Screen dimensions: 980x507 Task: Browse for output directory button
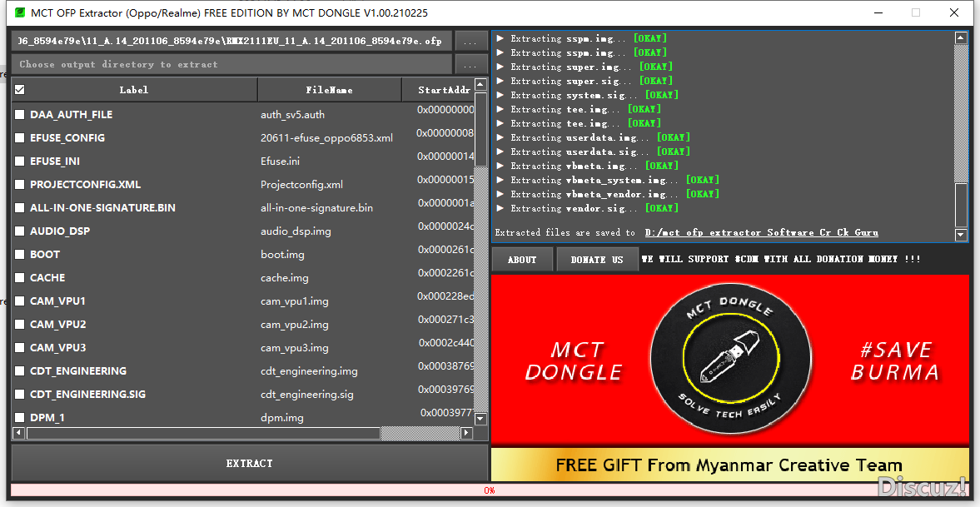[470, 64]
